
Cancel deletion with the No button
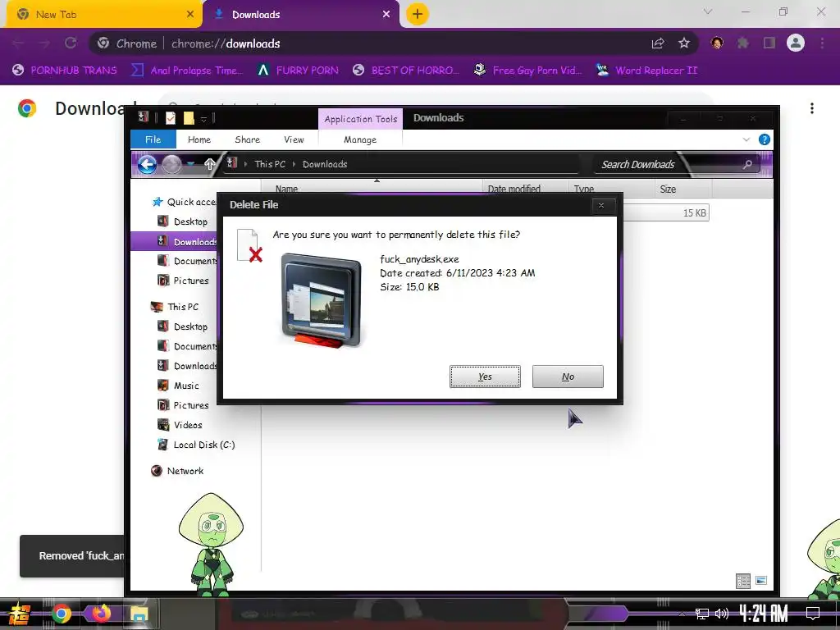568,377
